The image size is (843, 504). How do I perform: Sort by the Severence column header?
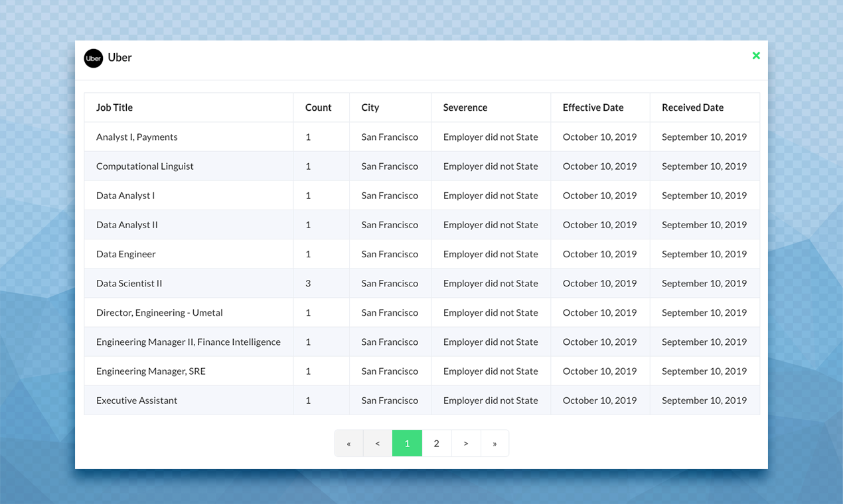pyautogui.click(x=465, y=107)
